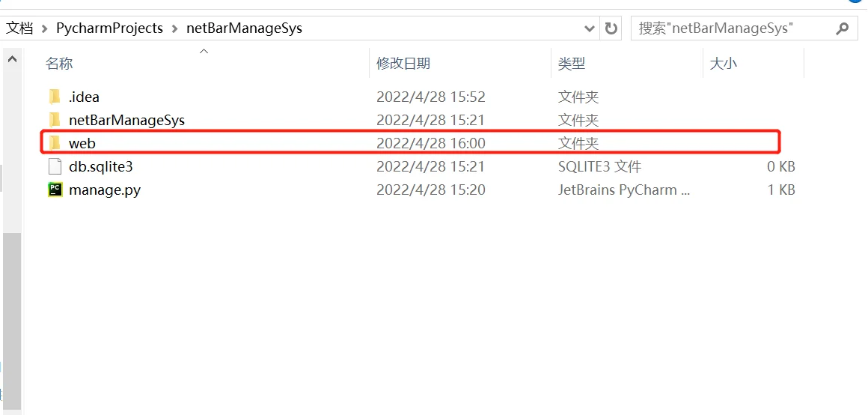Click the JetBrains PyCharm type cell

pyautogui.click(x=624, y=190)
